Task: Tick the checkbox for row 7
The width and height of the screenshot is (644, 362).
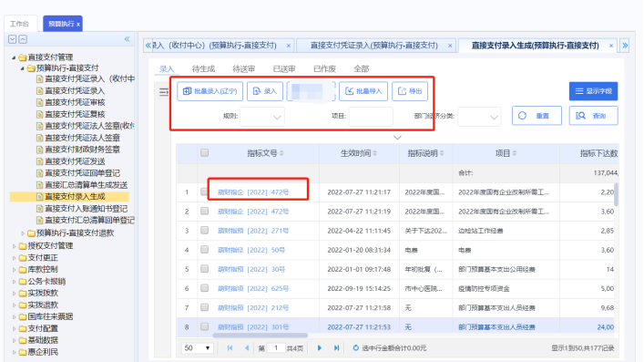Action: (205, 307)
